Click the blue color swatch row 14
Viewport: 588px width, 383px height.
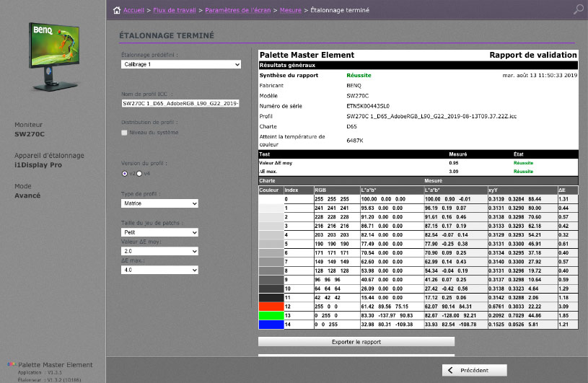pyautogui.click(x=271, y=325)
